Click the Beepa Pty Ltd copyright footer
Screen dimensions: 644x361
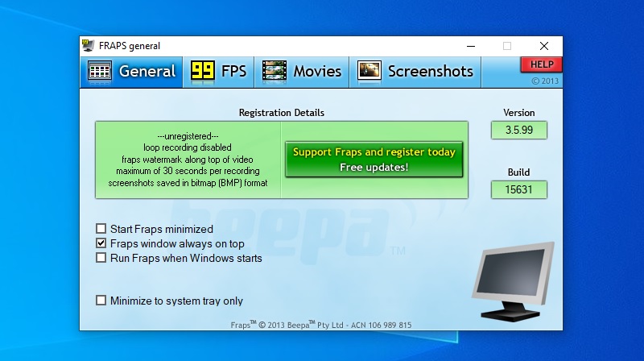[x=320, y=325]
